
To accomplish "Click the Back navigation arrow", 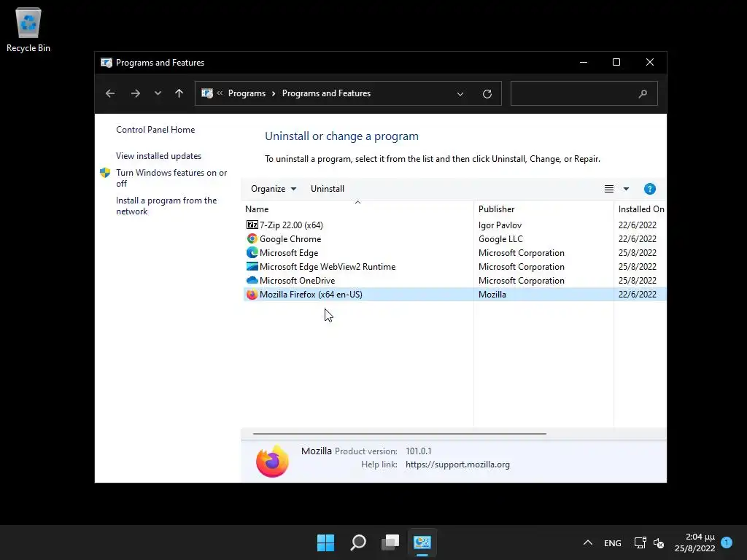I will 110,94.
